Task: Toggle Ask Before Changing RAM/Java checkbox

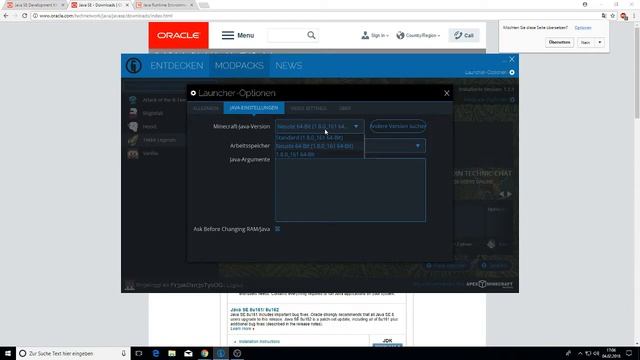Action: (278, 229)
